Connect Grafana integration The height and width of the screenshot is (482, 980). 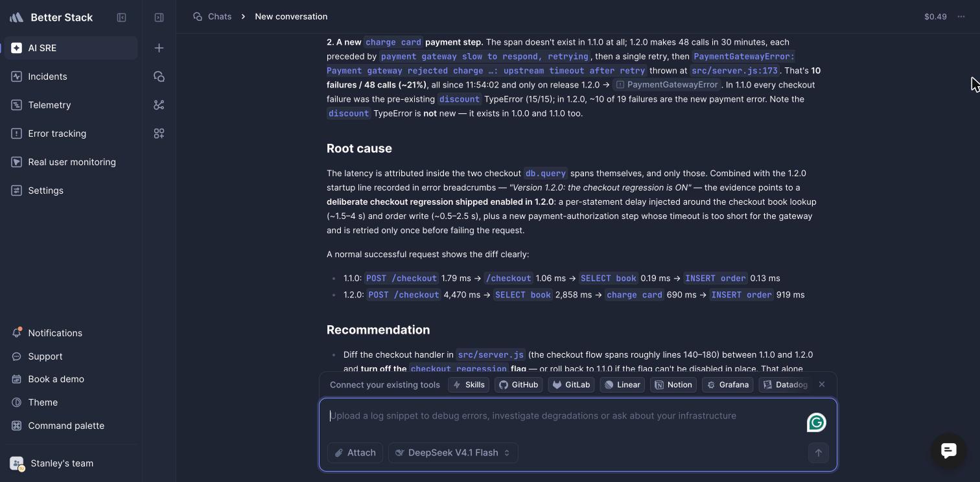click(727, 385)
